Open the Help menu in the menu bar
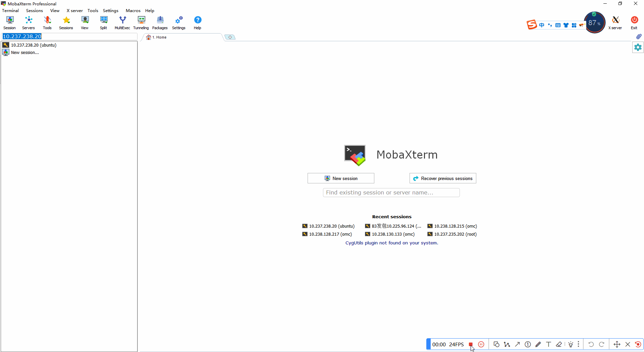Screen dimensions: 644x352 [150, 11]
